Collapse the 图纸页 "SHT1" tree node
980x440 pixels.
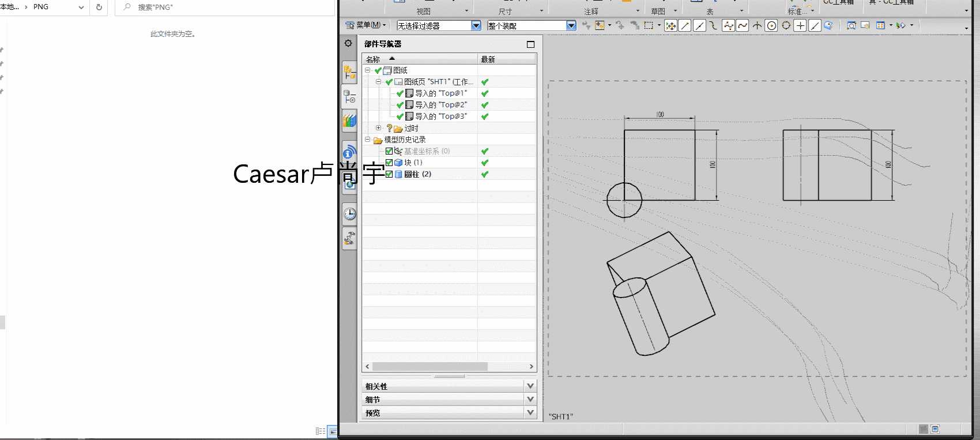click(378, 82)
